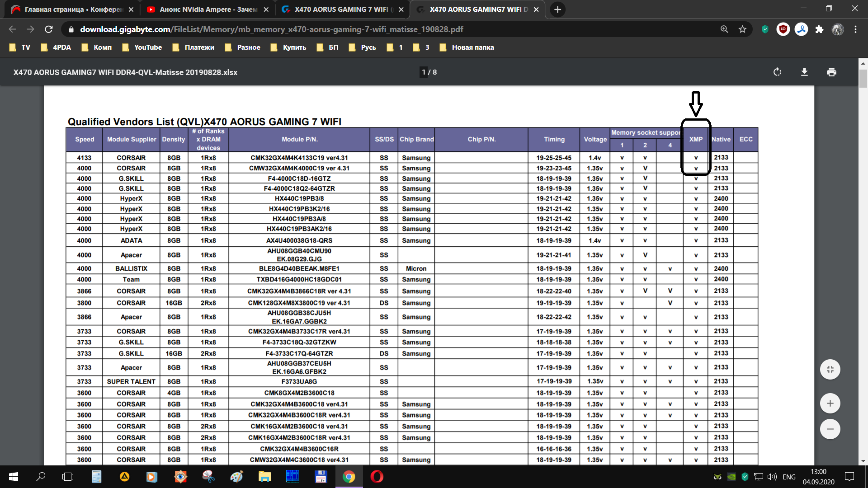Download the PDF file

click(804, 72)
